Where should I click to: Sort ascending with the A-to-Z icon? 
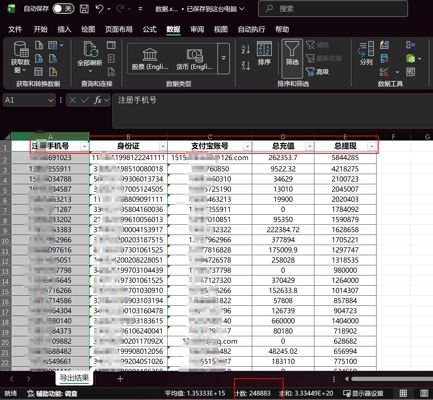pyautogui.click(x=246, y=49)
